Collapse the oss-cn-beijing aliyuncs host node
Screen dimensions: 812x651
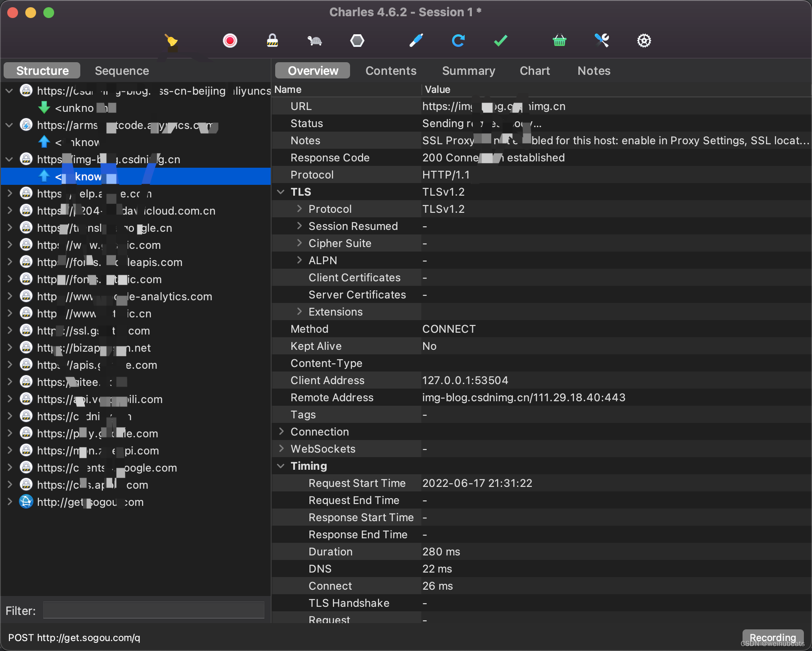[x=9, y=91]
